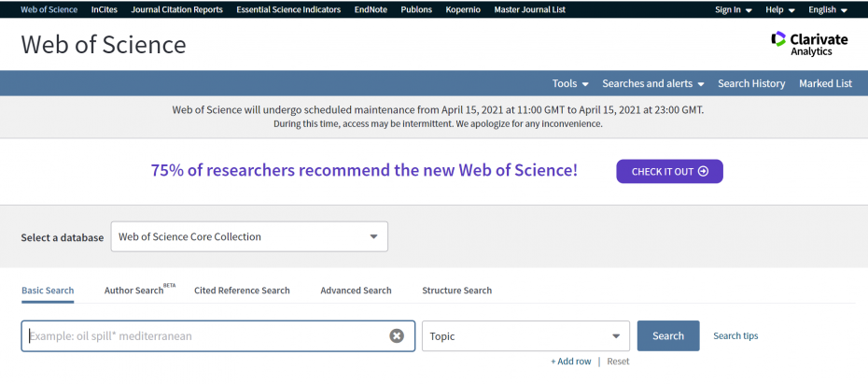Open the Advanced Search tab
868x384 pixels.
[356, 291]
